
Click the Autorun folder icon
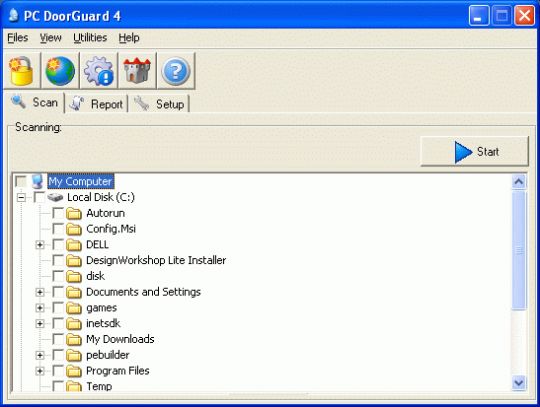pyautogui.click(x=74, y=213)
